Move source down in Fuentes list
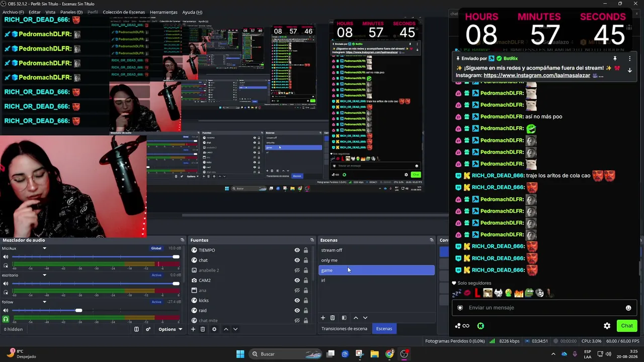 click(235, 329)
